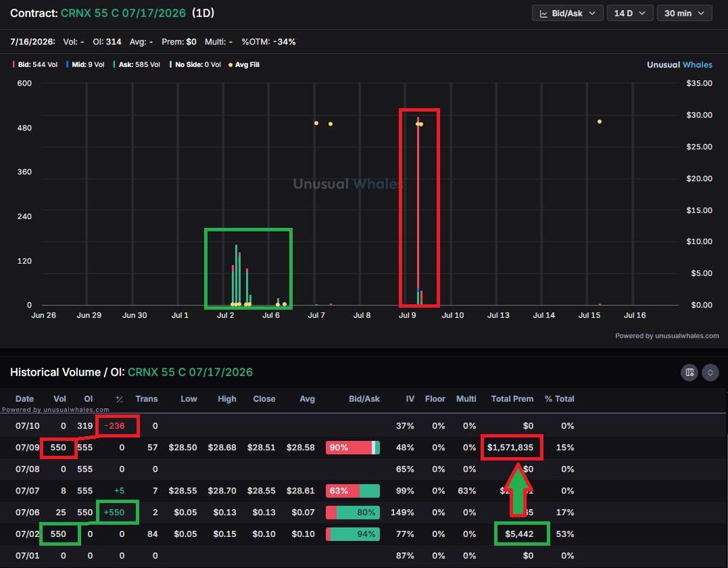Click the Avg Fill dot near Jul 15
Image resolution: width=728 pixels, height=568 pixels.
coord(600,122)
